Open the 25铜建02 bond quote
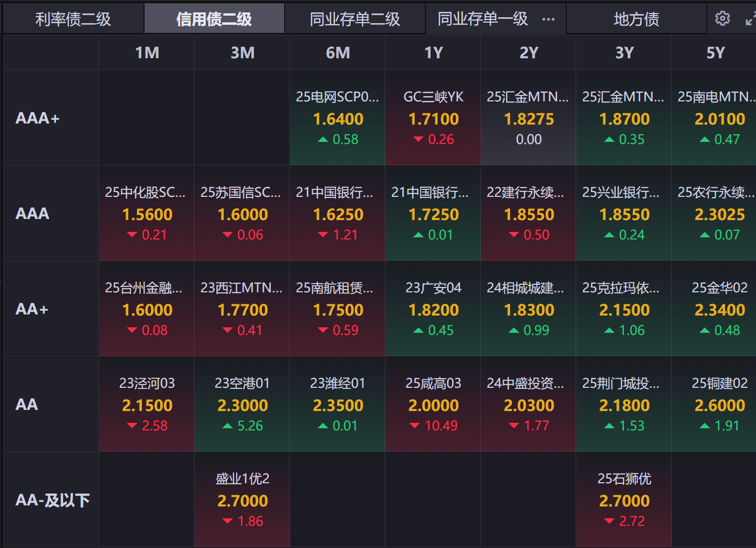Image resolution: width=756 pixels, height=548 pixels. click(719, 404)
